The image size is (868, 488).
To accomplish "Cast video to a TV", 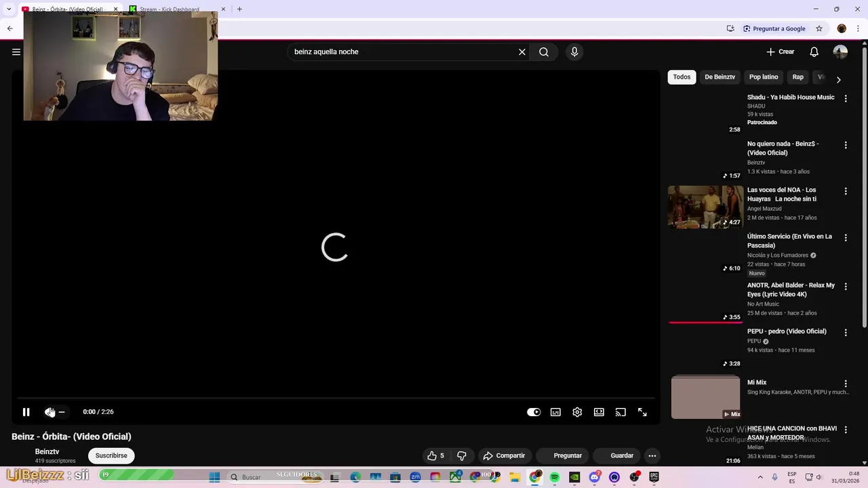I will 620,412.
